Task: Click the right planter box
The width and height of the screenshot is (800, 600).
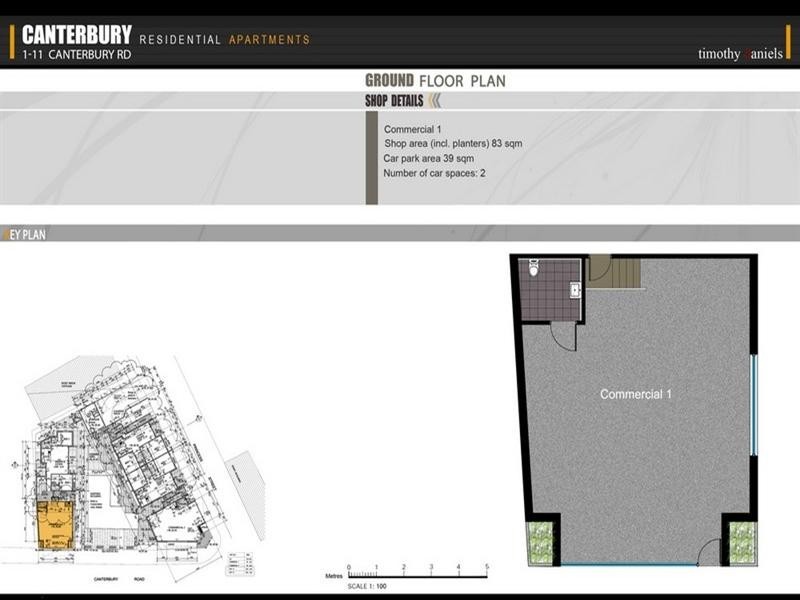Action: [742, 542]
